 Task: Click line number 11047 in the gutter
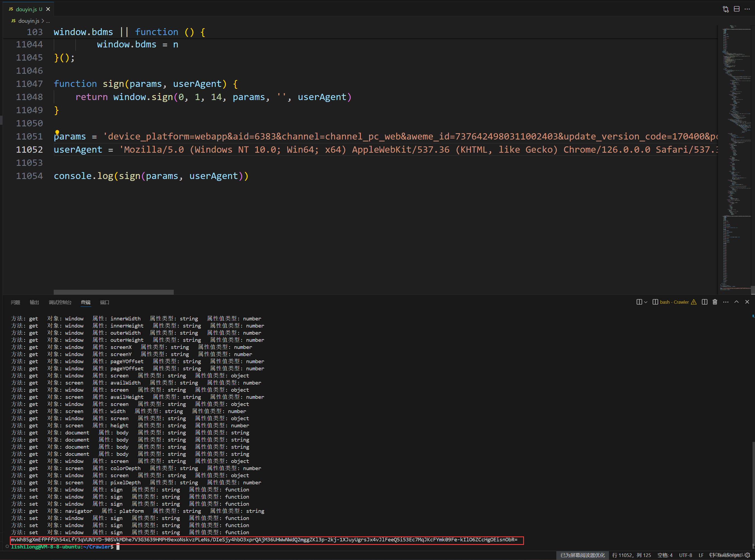30,84
